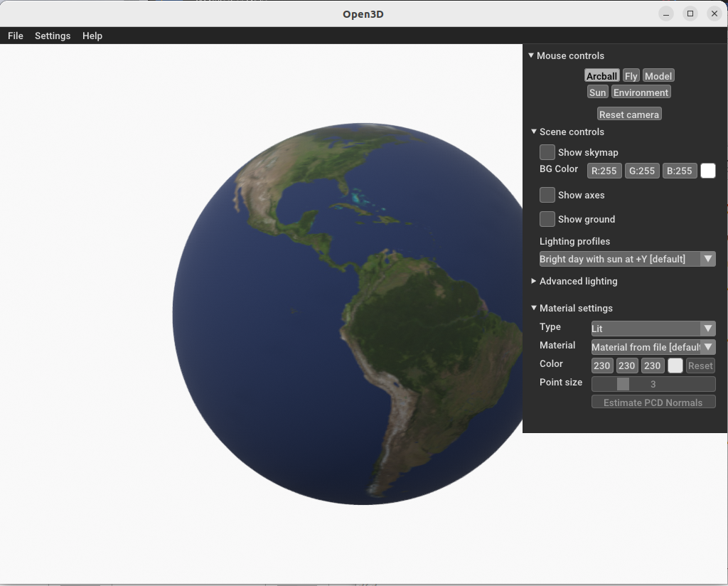
Task: Open the material Type dropdown
Action: pos(653,329)
